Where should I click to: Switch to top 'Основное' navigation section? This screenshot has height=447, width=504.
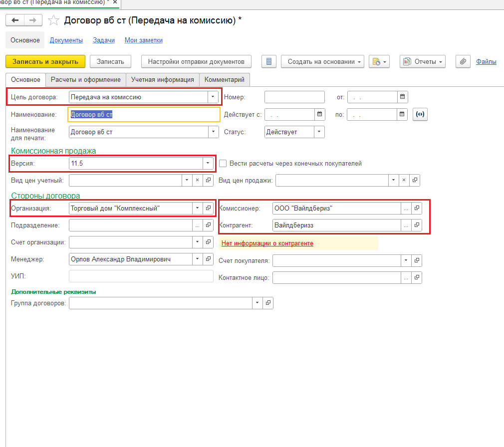25,40
